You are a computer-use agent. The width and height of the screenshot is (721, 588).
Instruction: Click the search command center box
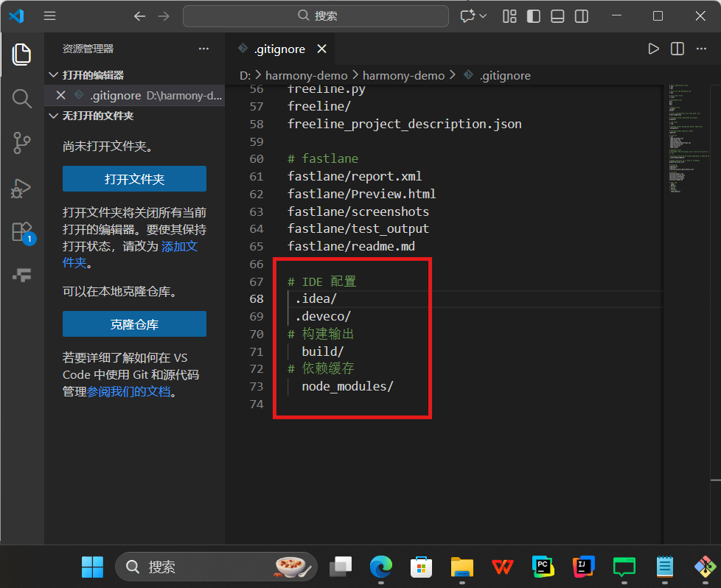[316, 16]
